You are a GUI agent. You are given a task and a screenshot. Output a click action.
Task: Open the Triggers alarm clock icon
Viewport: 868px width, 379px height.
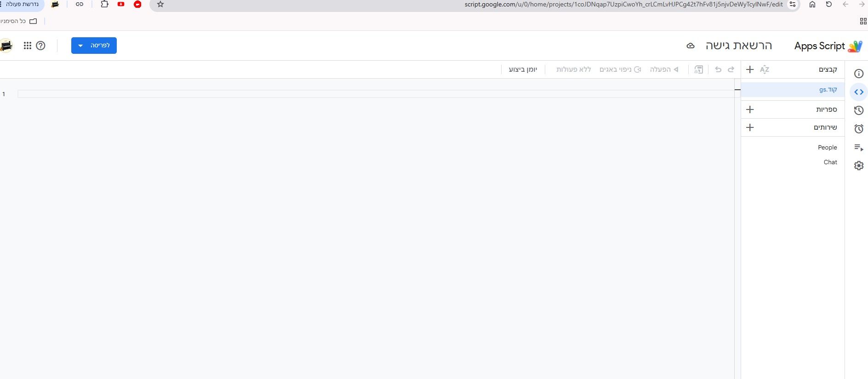pos(858,129)
